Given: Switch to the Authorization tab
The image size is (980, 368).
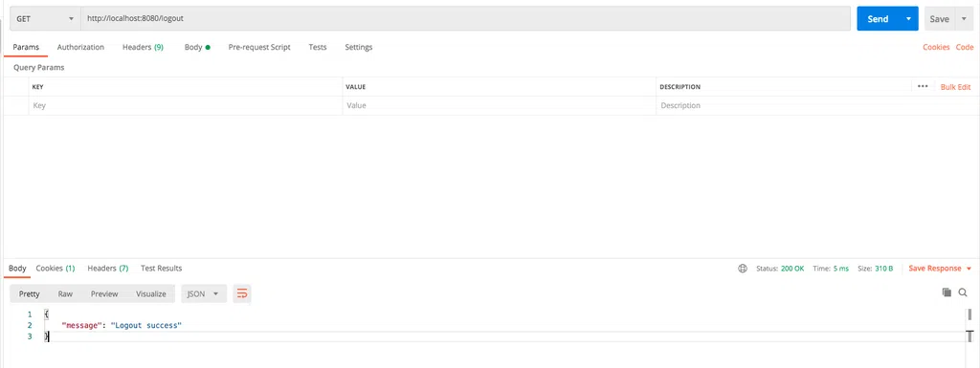Looking at the screenshot, I should 80,48.
